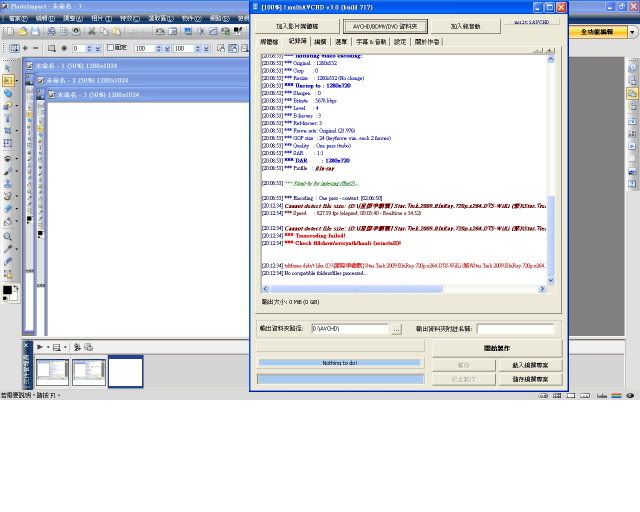Open the 編輯 menu in PhotoImpact menu bar
640x512 pixels.
click(45, 18)
